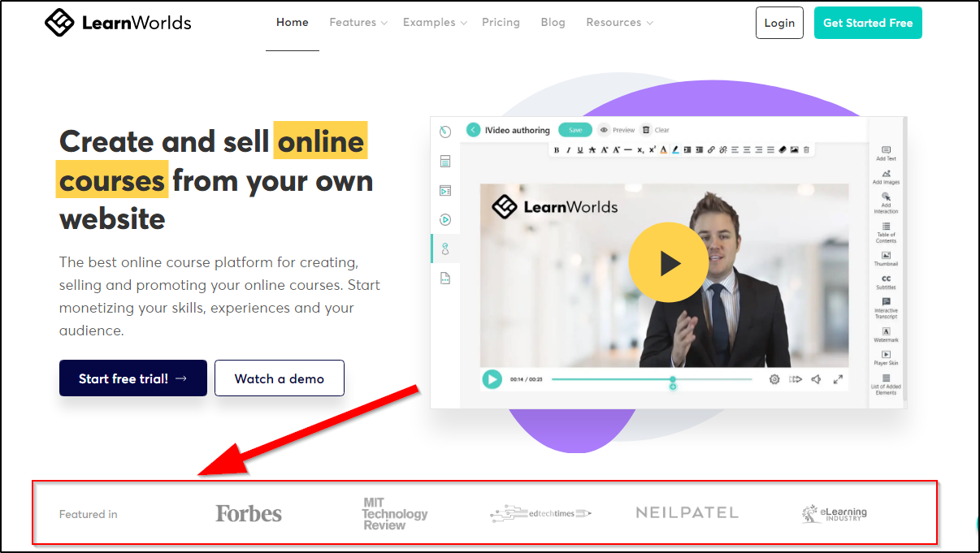Click the teal play icon in player bar
This screenshot has height=553, width=980.
(x=492, y=379)
